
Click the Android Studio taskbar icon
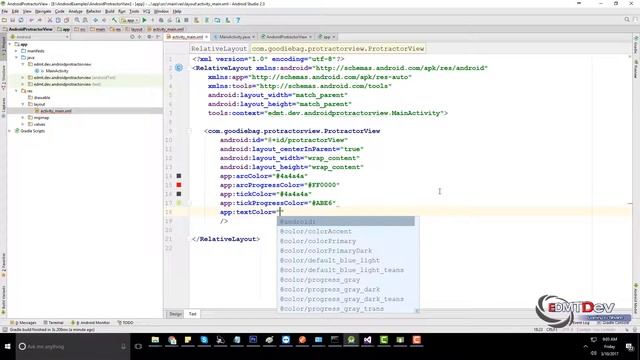click(351, 340)
